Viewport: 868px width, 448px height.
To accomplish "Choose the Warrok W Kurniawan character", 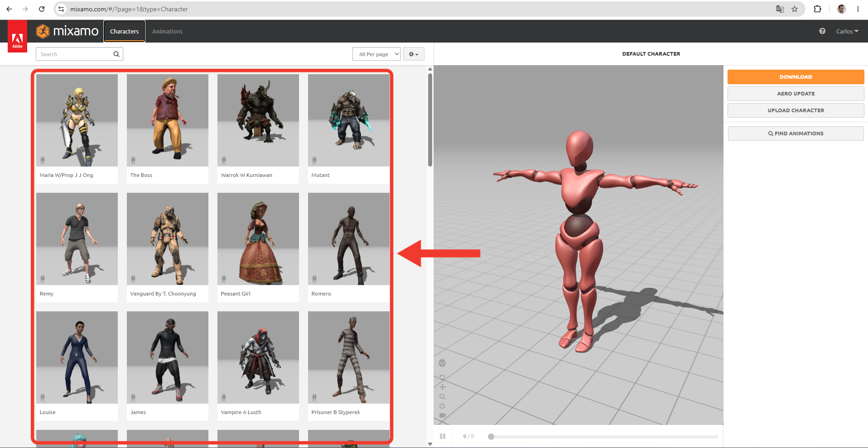I will point(258,129).
